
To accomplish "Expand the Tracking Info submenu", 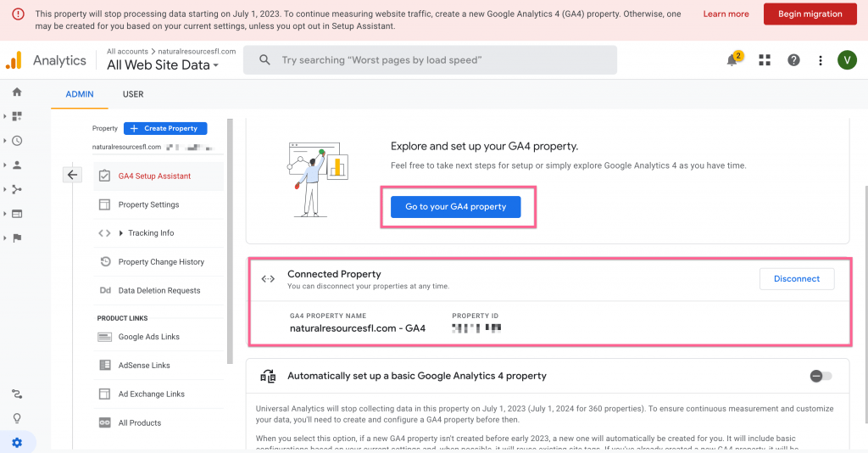I will point(120,233).
